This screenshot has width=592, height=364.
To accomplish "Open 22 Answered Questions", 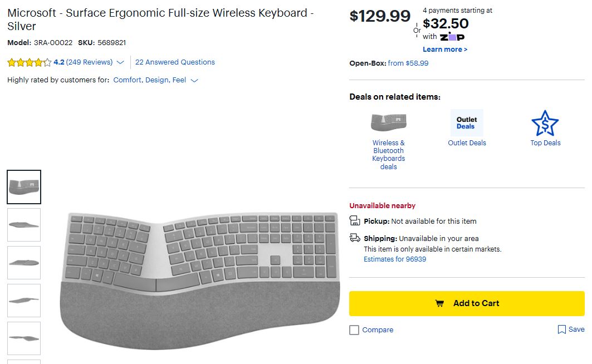I will tap(175, 62).
